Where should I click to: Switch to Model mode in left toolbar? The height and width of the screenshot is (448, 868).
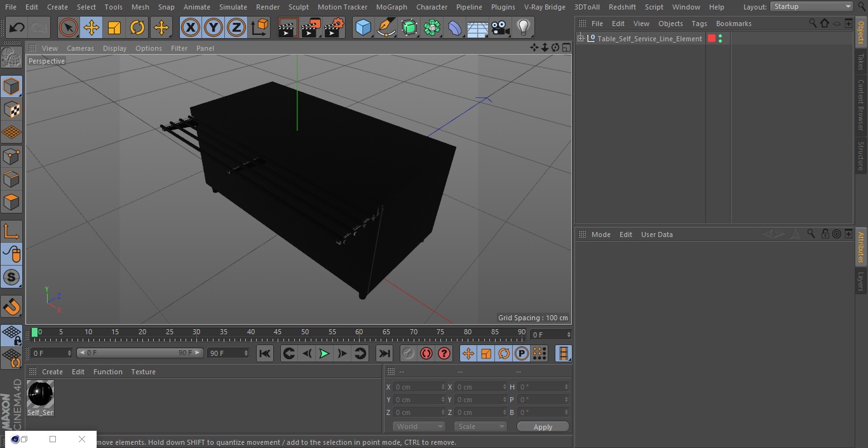coord(11,86)
